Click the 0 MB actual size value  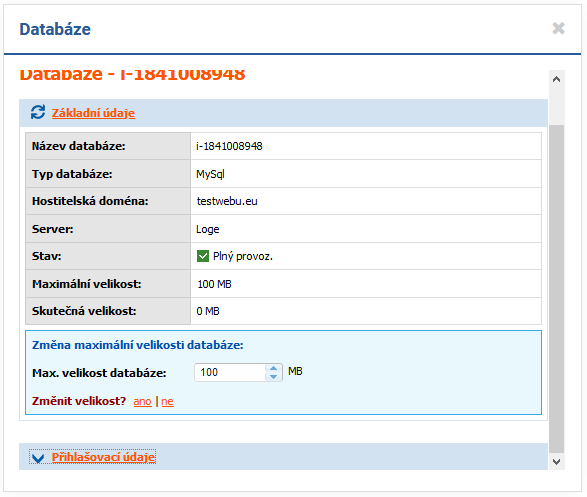[208, 311]
